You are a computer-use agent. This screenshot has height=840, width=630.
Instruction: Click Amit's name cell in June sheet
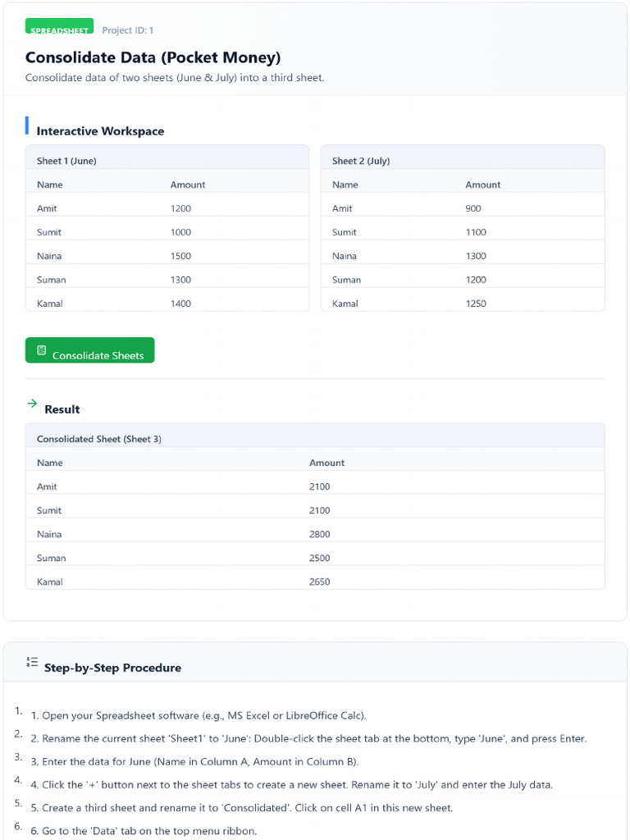tap(47, 208)
